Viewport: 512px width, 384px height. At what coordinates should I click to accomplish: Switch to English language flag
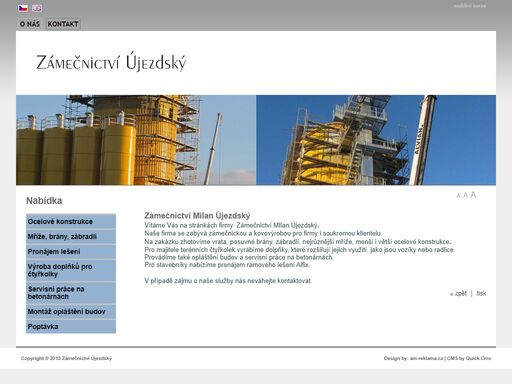point(37,8)
